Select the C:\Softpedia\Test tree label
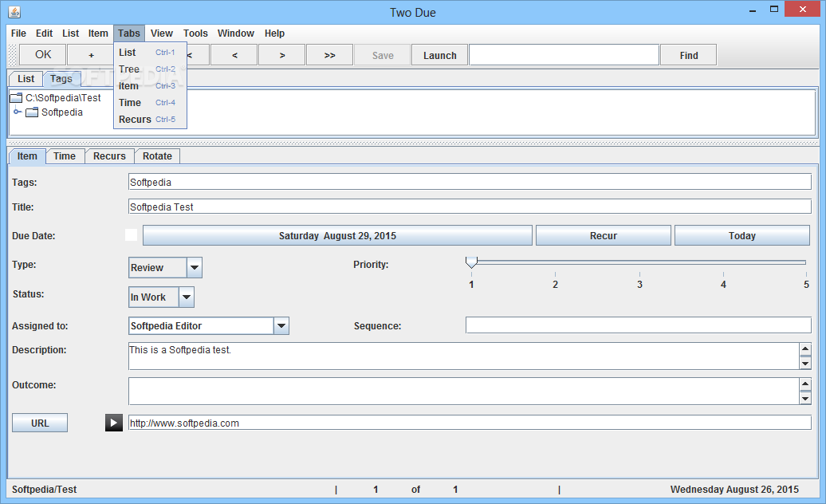Screen dimensions: 826x504 click(x=63, y=97)
